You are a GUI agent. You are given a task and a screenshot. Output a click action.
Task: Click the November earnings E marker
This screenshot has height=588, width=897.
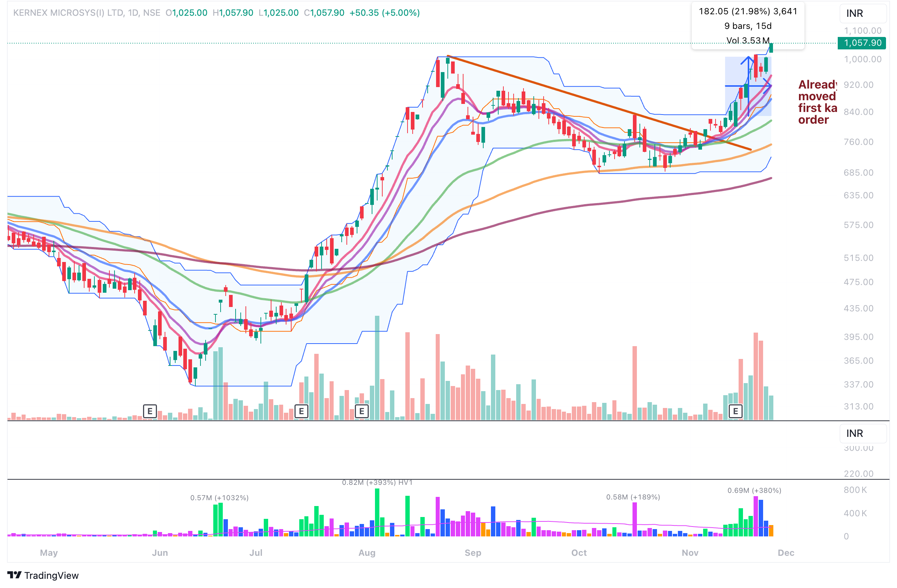pos(735,411)
